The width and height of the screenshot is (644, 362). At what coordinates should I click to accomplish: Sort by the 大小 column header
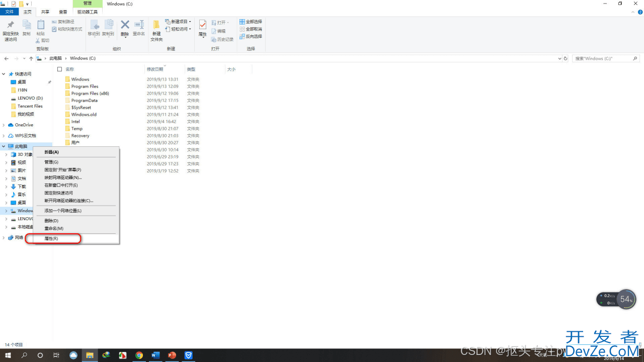231,69
